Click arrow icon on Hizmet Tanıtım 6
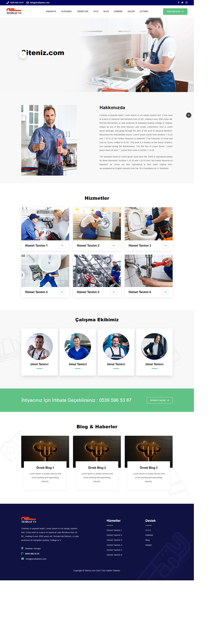The image size is (213, 644). point(165,292)
